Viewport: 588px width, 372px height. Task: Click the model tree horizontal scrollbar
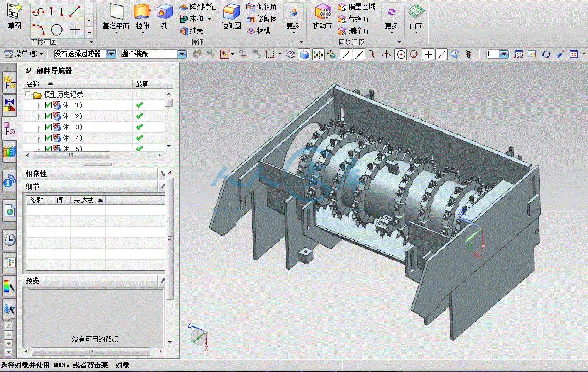click(x=71, y=155)
